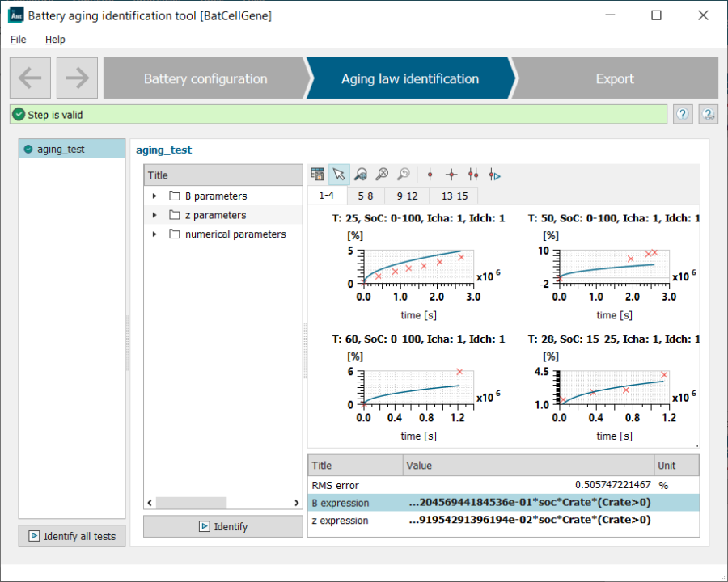This screenshot has height=582, width=728.
Task: Open the File menu
Action: click(x=17, y=39)
